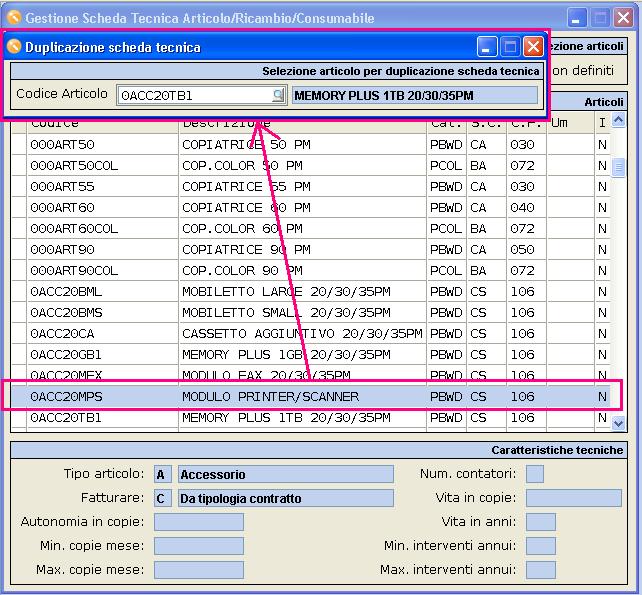Click the Accessorio description field
642x595 pixels.
[286, 474]
